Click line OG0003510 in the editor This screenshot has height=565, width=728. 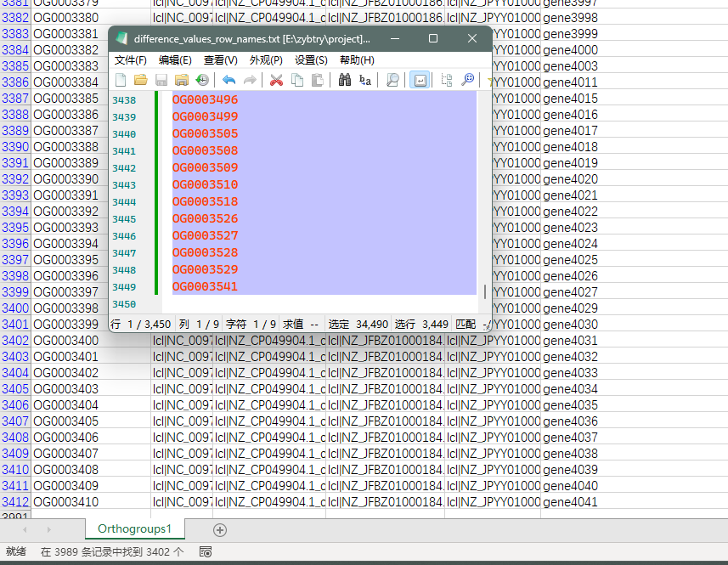206,184
